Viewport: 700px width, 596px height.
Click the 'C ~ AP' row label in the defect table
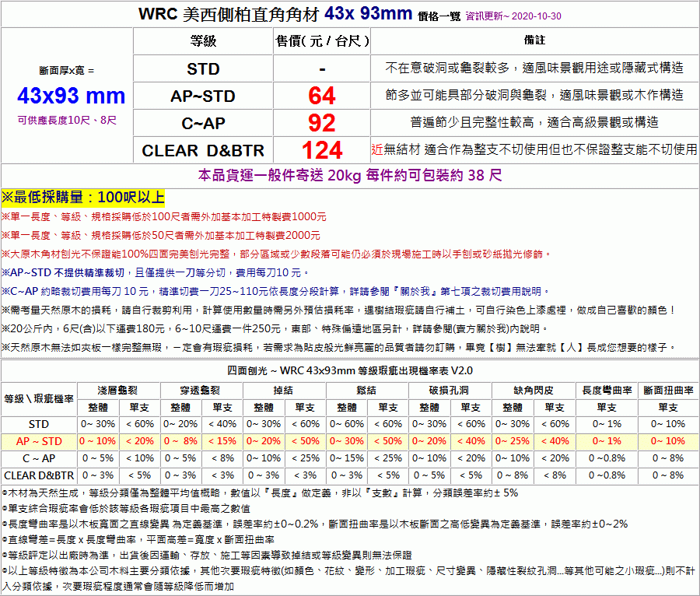39,458
